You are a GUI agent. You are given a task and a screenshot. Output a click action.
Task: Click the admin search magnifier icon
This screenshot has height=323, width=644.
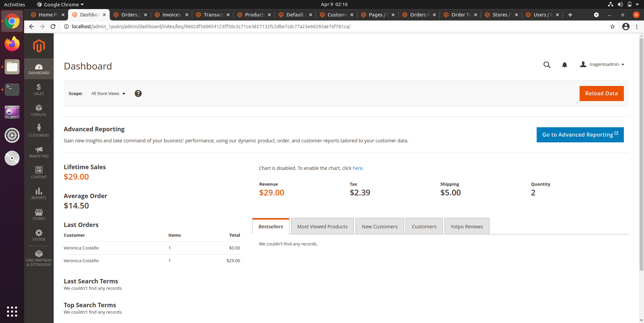click(547, 65)
